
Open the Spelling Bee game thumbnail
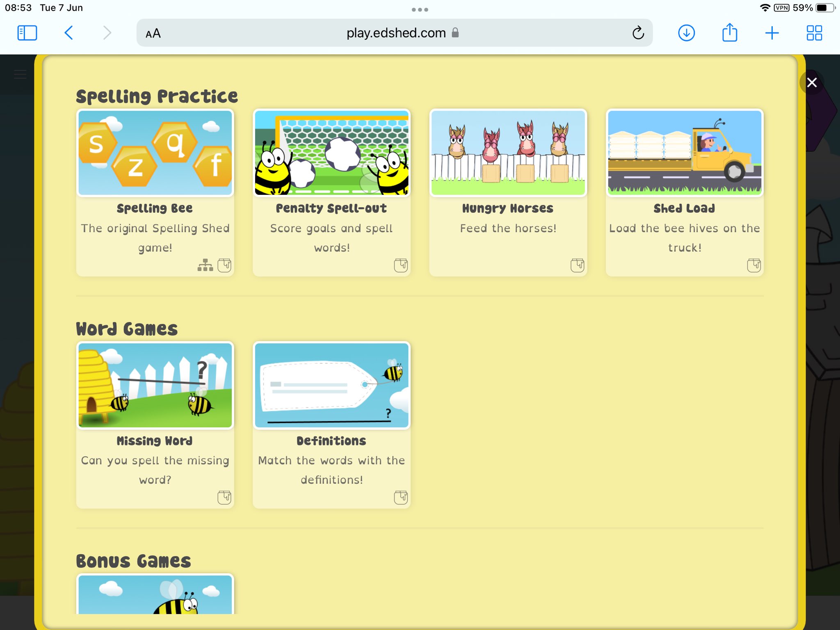[155, 153]
